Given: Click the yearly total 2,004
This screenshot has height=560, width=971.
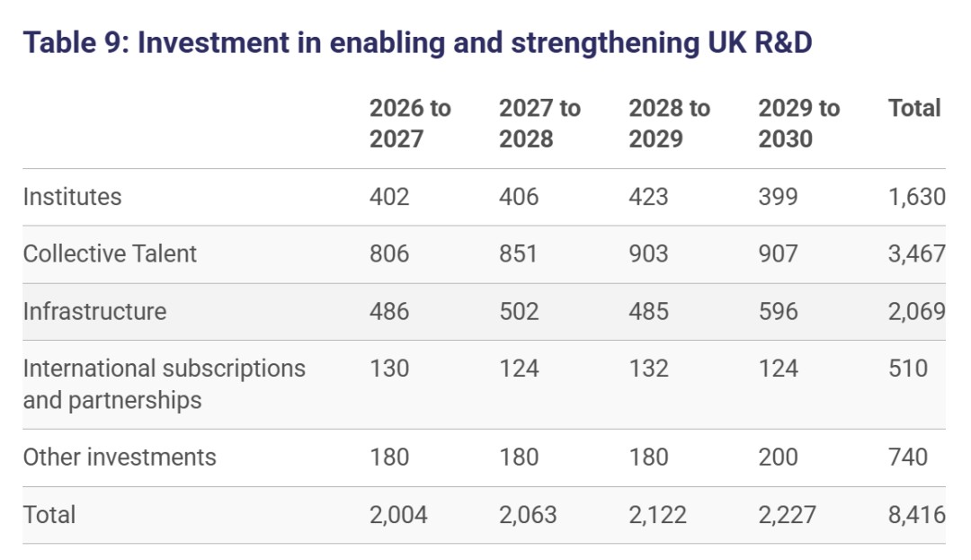Looking at the screenshot, I should [398, 514].
